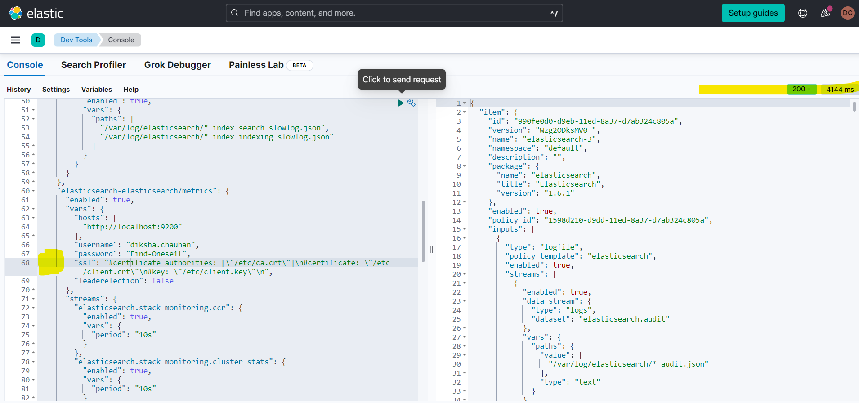This screenshot has width=868, height=403.
Task: Click the response id value on line 3
Action: (595, 121)
